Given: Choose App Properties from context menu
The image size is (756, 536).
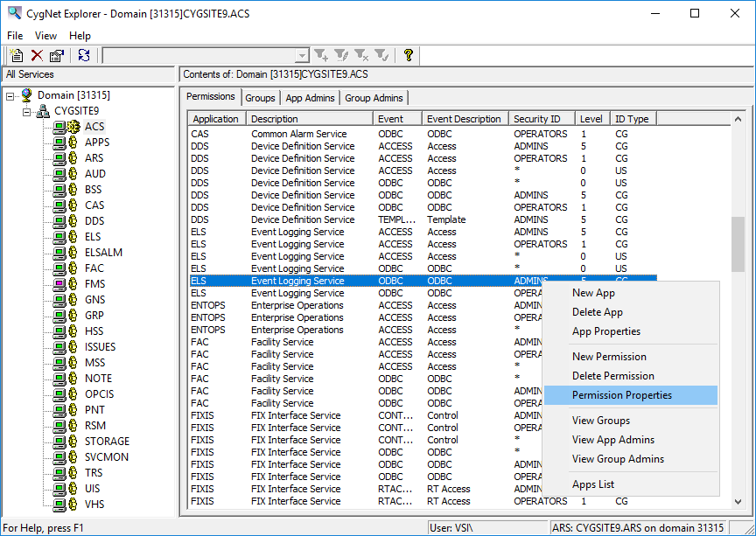Looking at the screenshot, I should pyautogui.click(x=631, y=331).
